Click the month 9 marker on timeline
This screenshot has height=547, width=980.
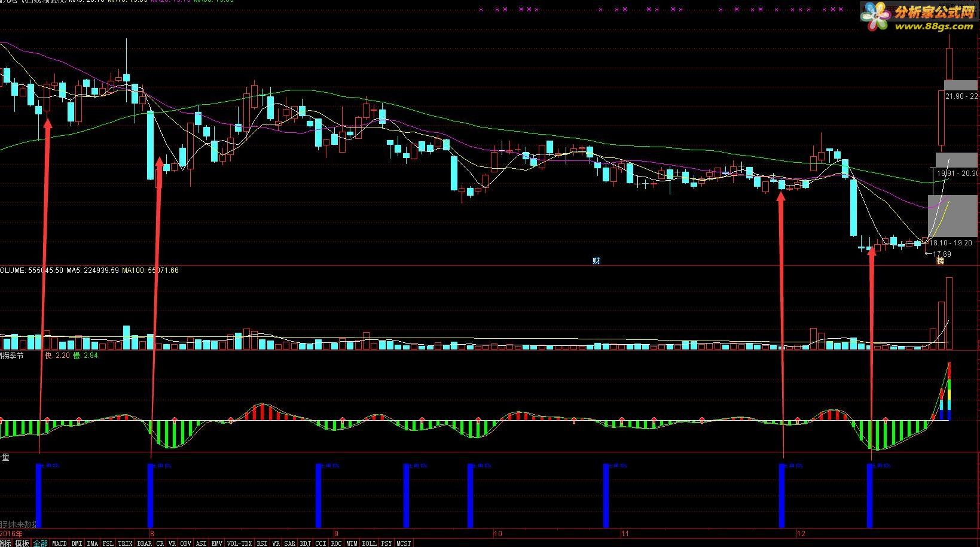coord(336,533)
